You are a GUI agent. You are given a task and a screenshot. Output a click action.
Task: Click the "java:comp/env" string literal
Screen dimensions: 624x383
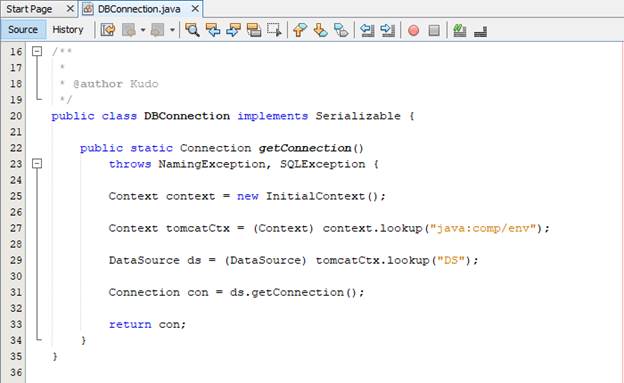483,228
